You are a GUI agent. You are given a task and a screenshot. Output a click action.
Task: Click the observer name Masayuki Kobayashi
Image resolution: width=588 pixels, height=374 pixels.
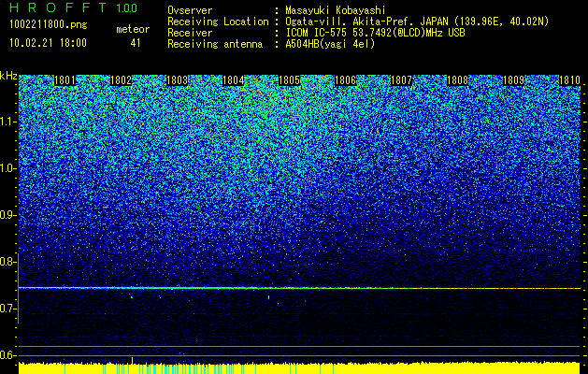(336, 10)
